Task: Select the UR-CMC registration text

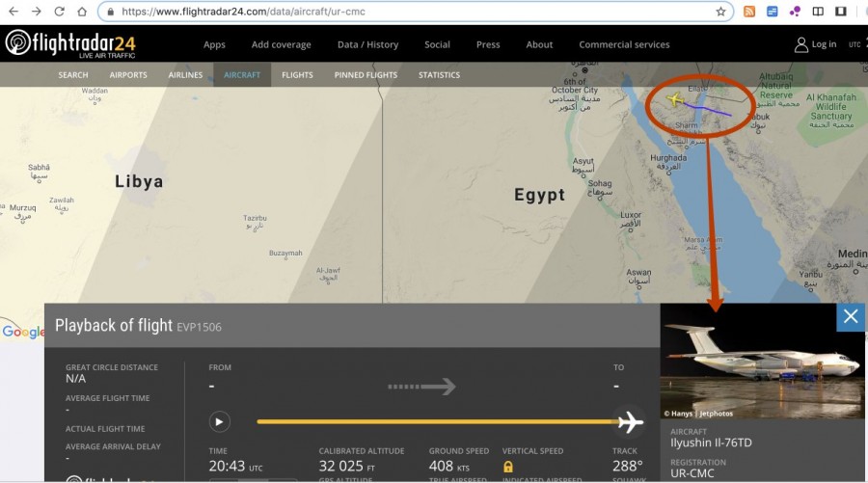Action: point(692,473)
